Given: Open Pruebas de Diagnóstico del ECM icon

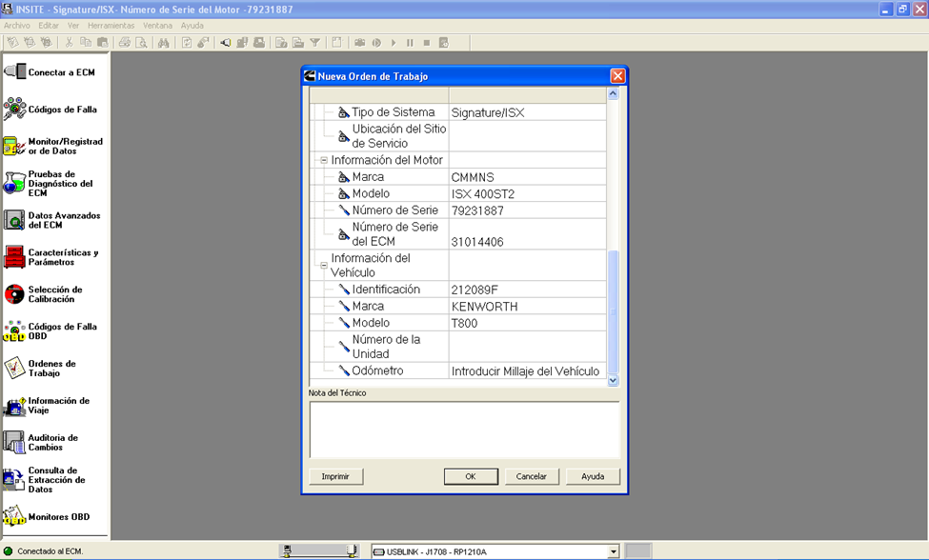Looking at the screenshot, I should [x=14, y=183].
